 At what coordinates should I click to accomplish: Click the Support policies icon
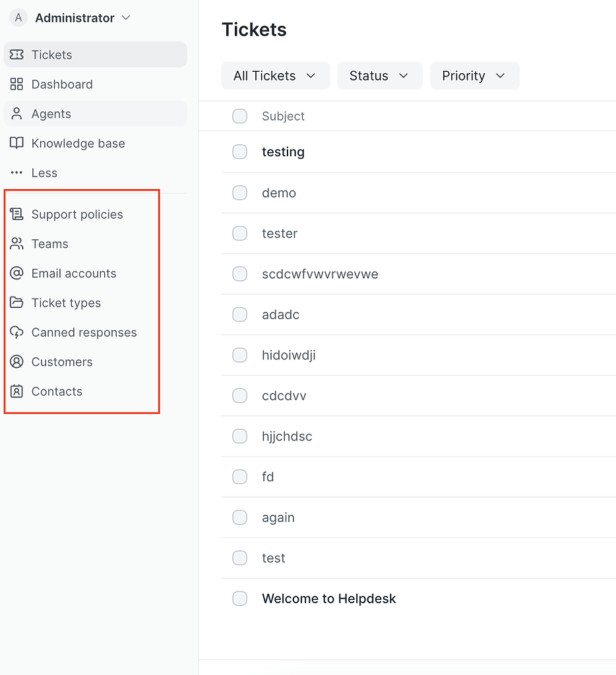[x=18, y=214]
